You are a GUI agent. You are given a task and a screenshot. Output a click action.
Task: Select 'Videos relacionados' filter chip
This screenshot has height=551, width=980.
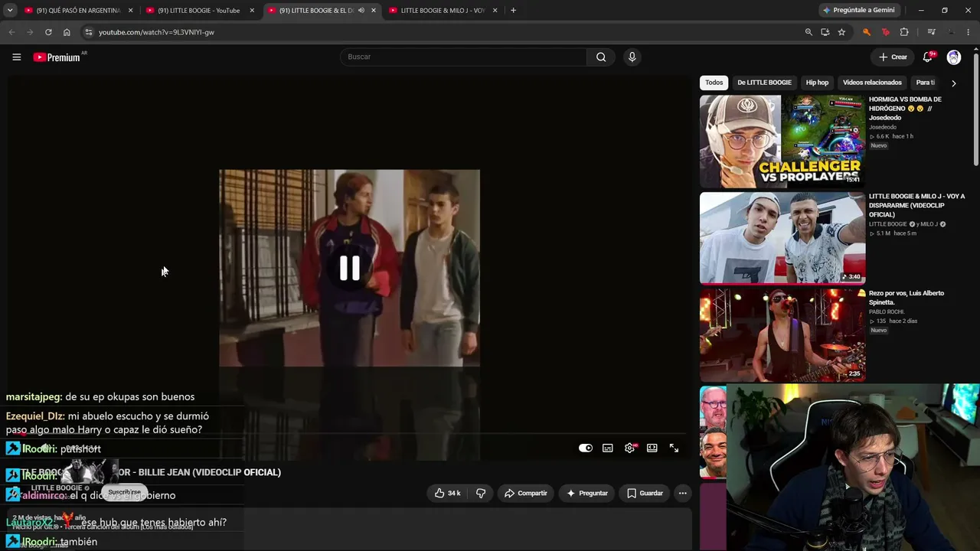point(872,83)
